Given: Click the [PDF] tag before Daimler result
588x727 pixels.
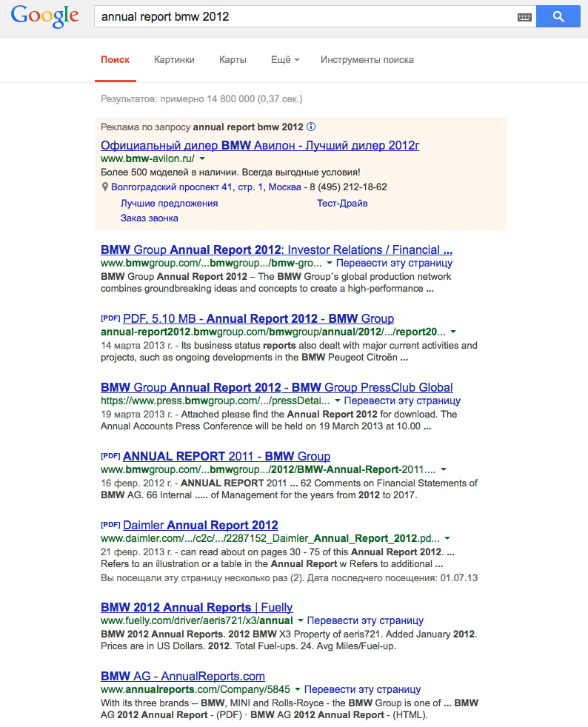Looking at the screenshot, I should (x=110, y=524).
